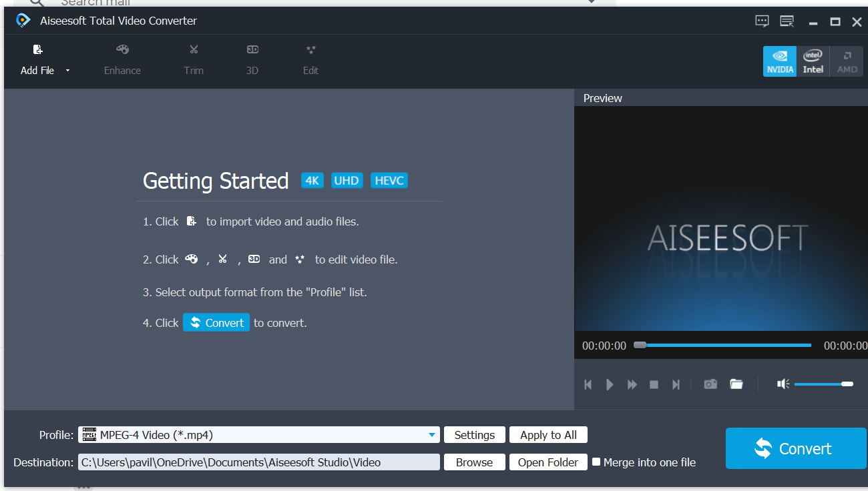The image size is (868, 491).
Task: Skip to previous in preview player
Action: pos(588,384)
